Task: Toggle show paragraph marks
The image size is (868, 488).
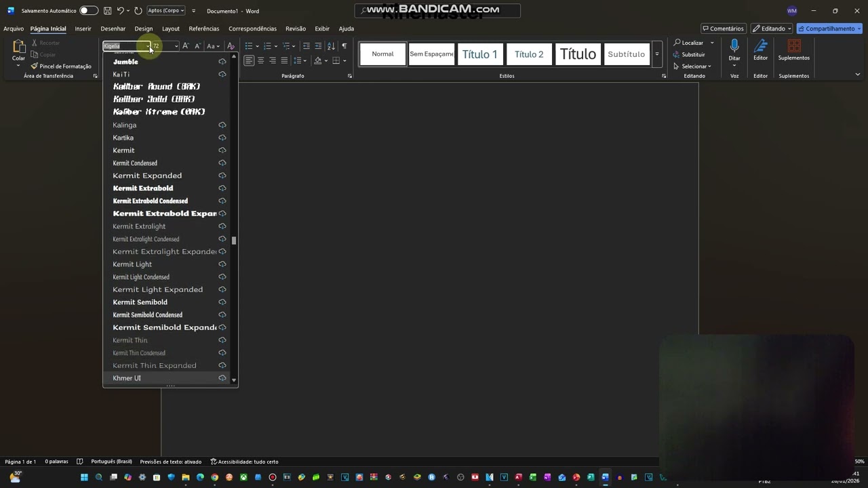Action: click(344, 46)
